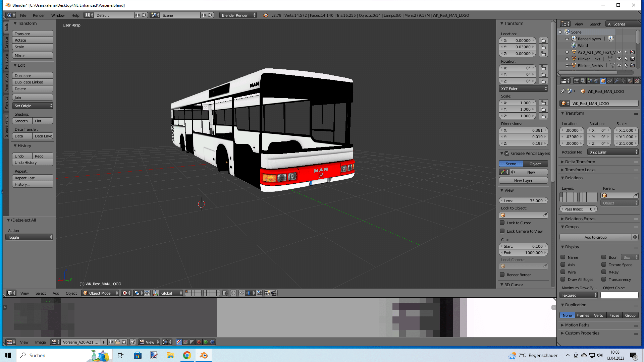Open the Constraints properties tab (chain)
The height and width of the screenshot is (362, 644).
click(610, 81)
